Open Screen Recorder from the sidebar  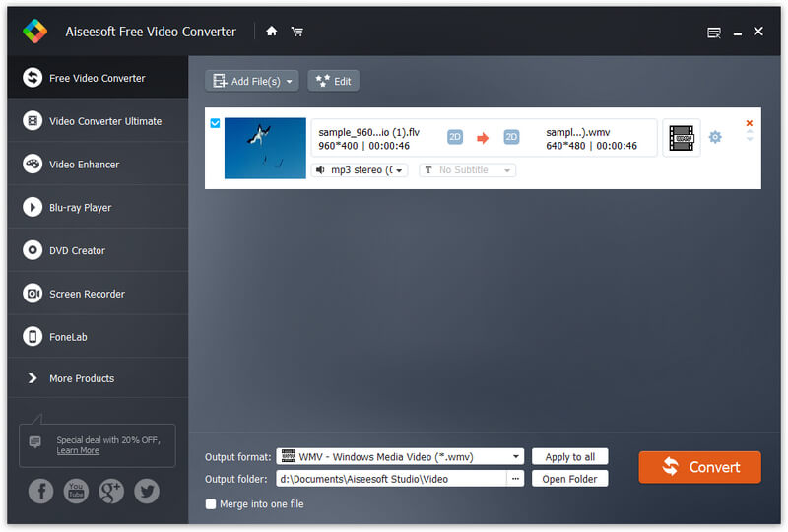(87, 294)
